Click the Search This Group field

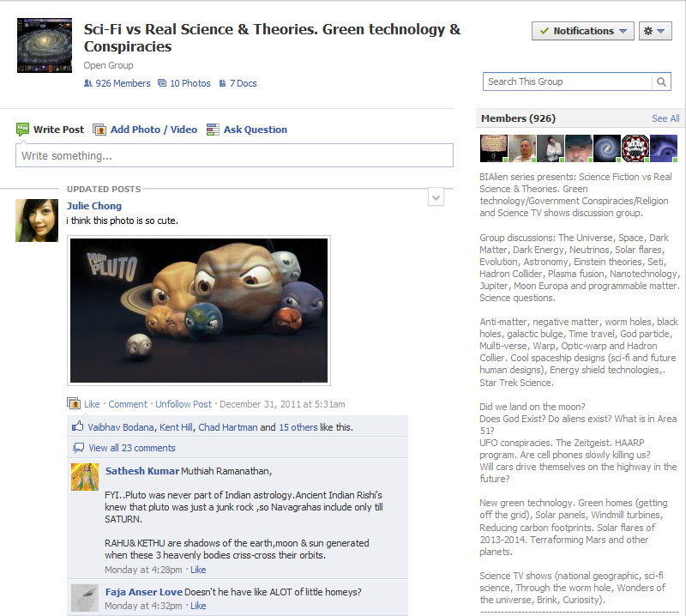[x=567, y=82]
